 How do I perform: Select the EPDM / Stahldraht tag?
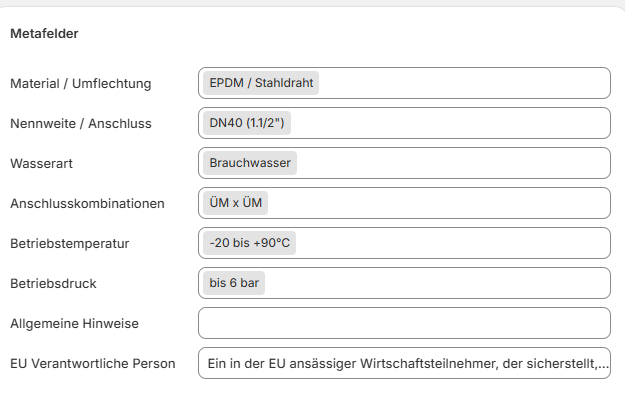[261, 83]
